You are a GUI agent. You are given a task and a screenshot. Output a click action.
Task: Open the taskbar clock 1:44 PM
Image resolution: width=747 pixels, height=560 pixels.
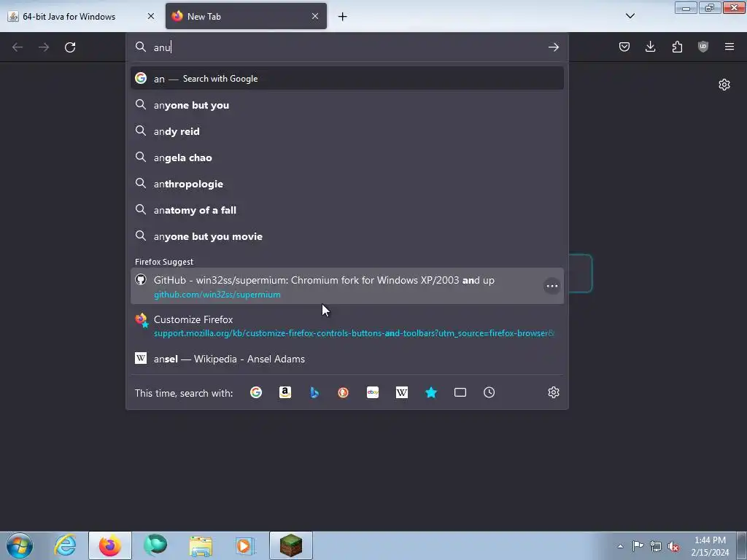pyautogui.click(x=710, y=546)
